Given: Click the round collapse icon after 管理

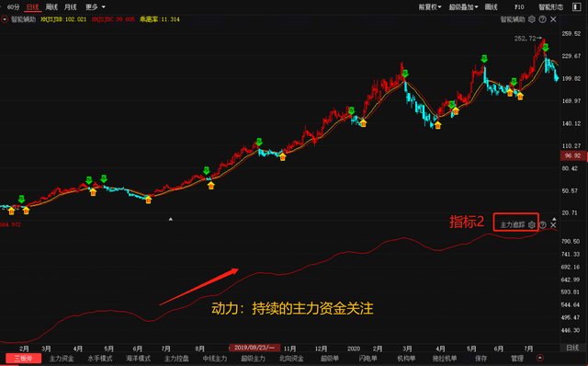Looking at the screenshot, I should [540, 358].
